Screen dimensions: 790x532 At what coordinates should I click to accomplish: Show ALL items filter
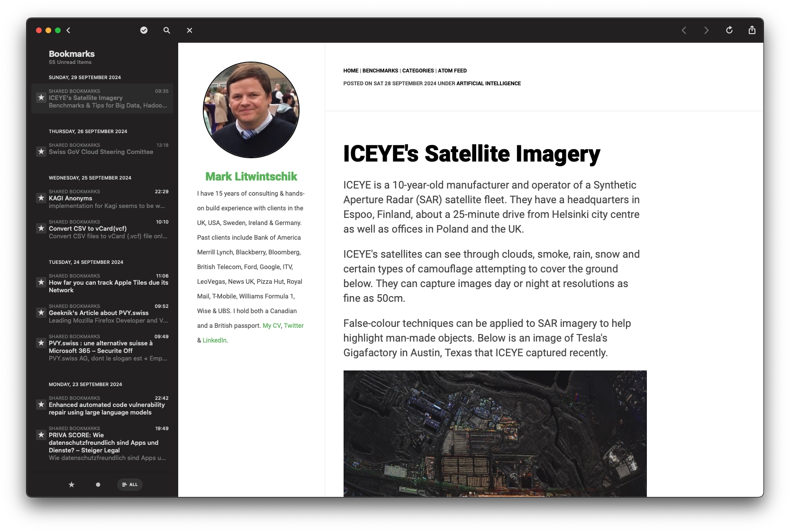[x=130, y=485]
